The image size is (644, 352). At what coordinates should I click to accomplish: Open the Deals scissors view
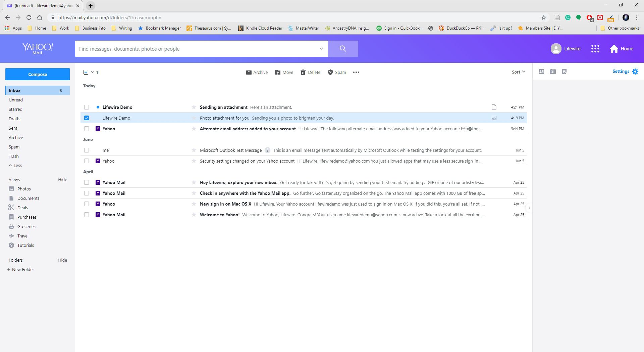18,208
